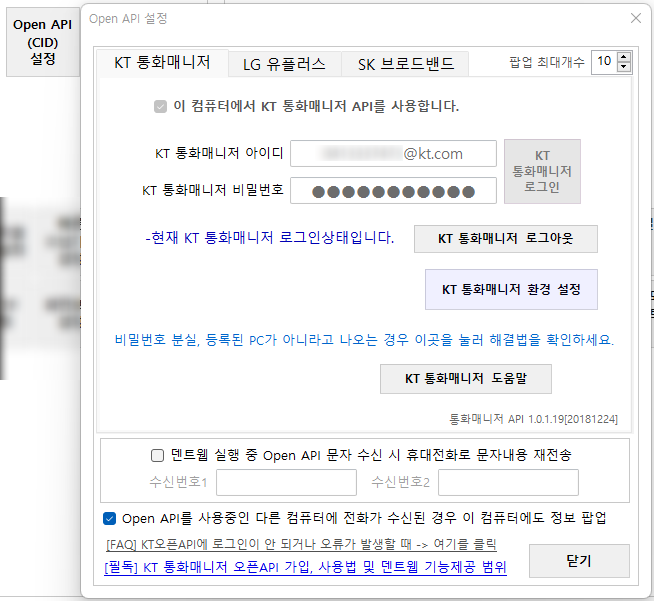The image size is (654, 601).
Task: Click the 수신번호1 input field
Action: coord(286,482)
